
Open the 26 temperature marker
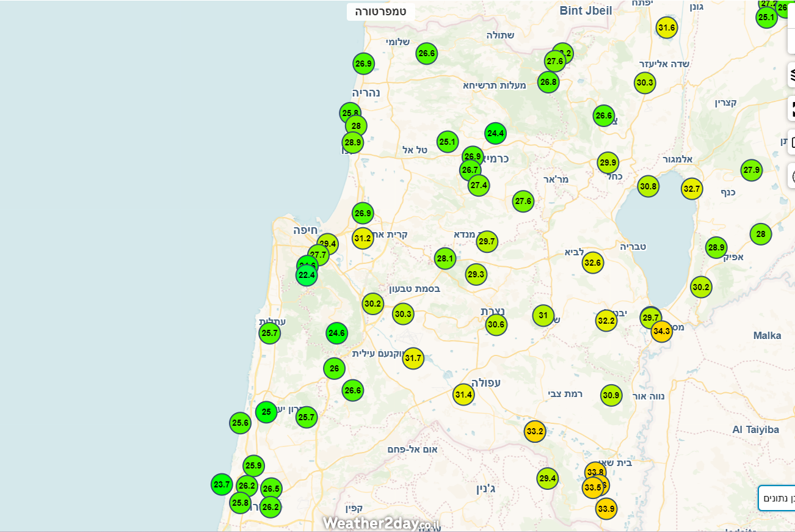(334, 368)
